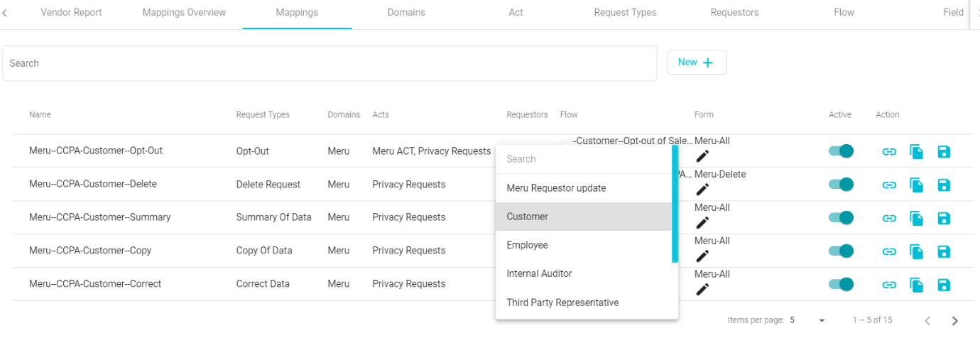Click link icon for Meru--CCPA-Customer--Opt-Out row
Viewport: 980px width, 338px height.
tap(889, 151)
